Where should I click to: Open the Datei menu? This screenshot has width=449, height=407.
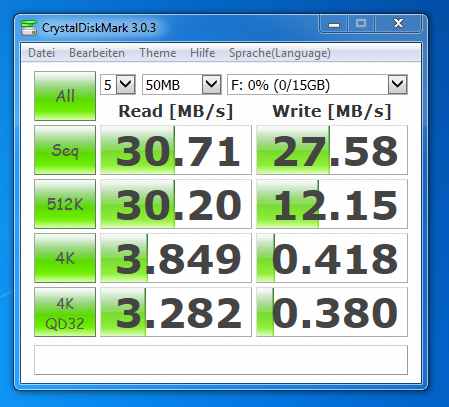[42, 53]
